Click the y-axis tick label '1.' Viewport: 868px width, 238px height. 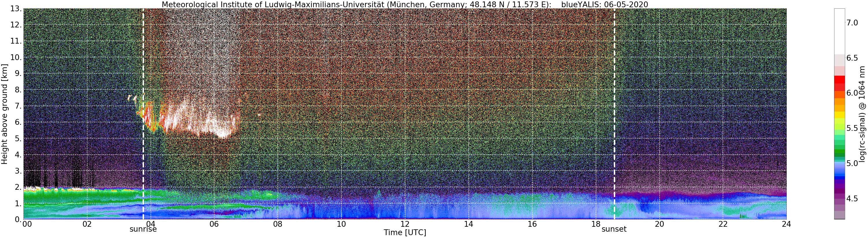19,203
